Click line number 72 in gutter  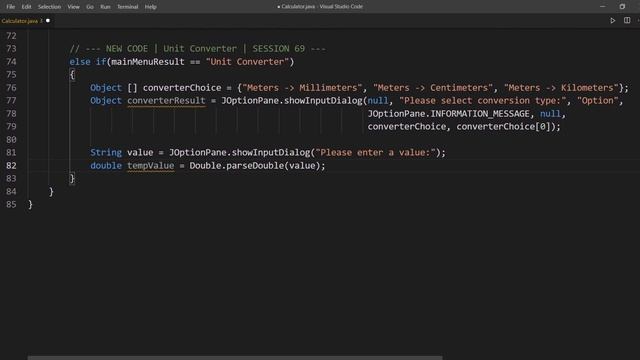[11, 36]
